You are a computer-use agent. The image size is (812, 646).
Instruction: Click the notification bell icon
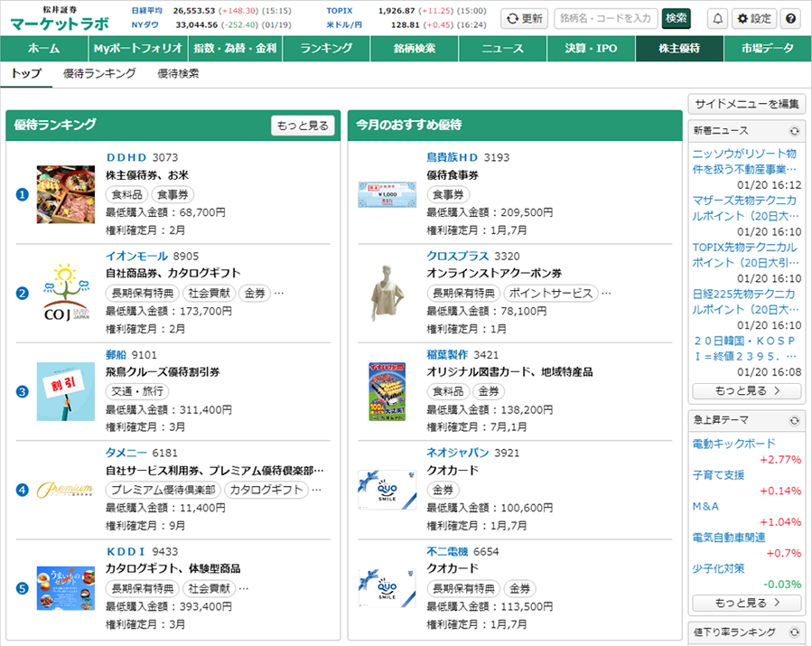pyautogui.click(x=717, y=19)
